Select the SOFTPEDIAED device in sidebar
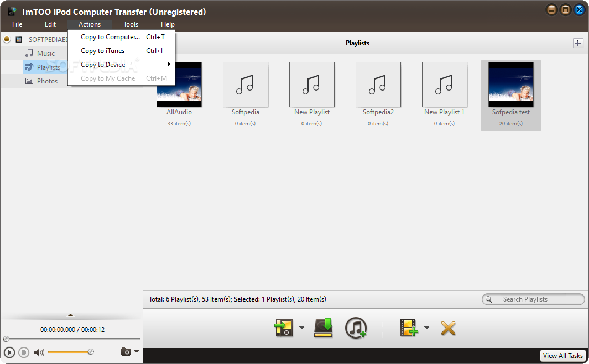This screenshot has height=364, width=589. (x=48, y=39)
